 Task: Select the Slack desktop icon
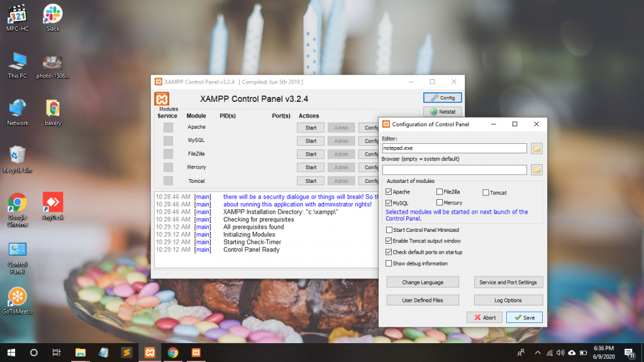pos(53,18)
